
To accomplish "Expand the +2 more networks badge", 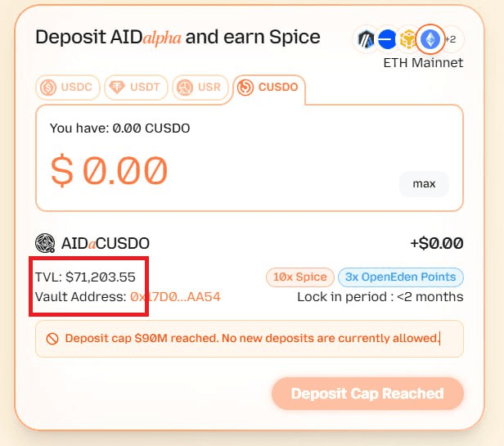I will click(452, 39).
